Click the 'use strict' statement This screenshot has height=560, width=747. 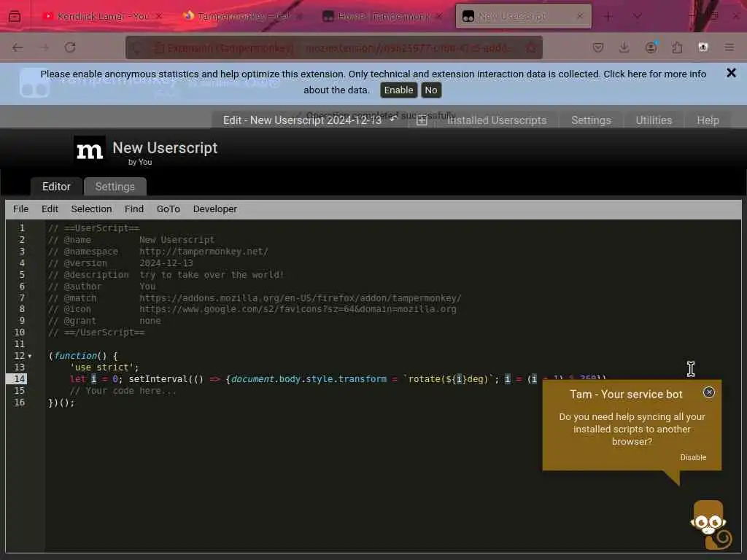tap(104, 367)
